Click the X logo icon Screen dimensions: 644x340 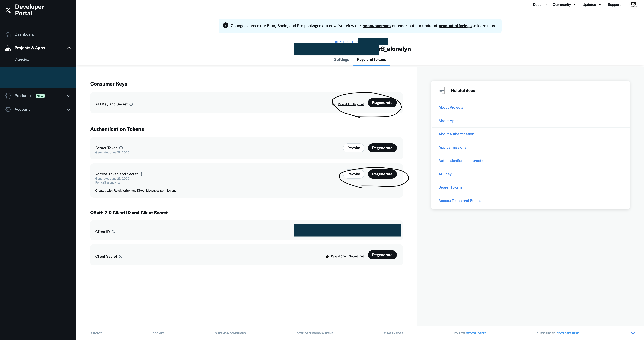pos(8,10)
